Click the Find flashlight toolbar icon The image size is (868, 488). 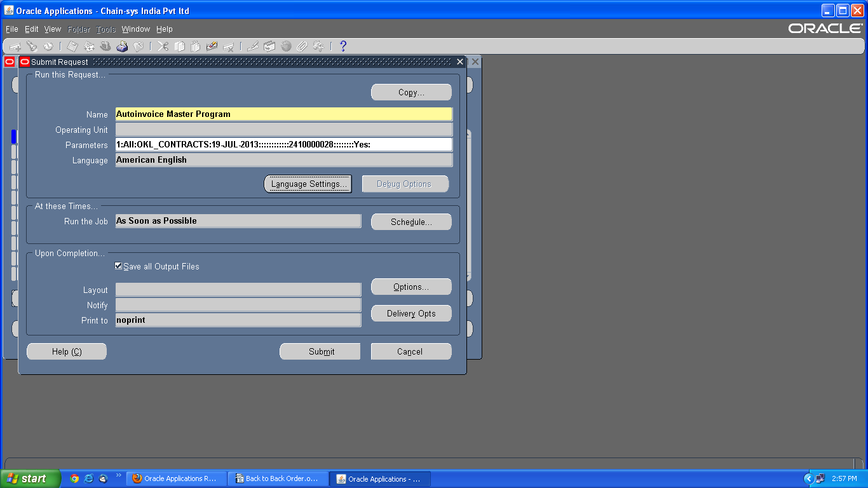tap(32, 46)
